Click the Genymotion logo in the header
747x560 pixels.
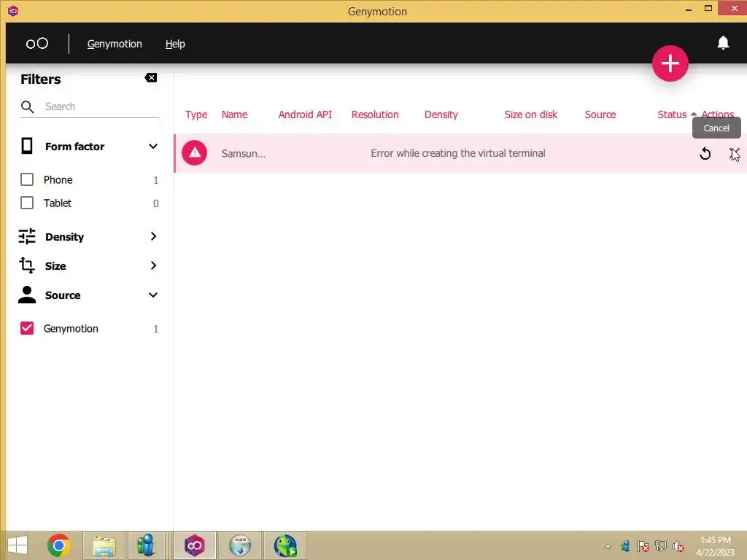(x=36, y=43)
